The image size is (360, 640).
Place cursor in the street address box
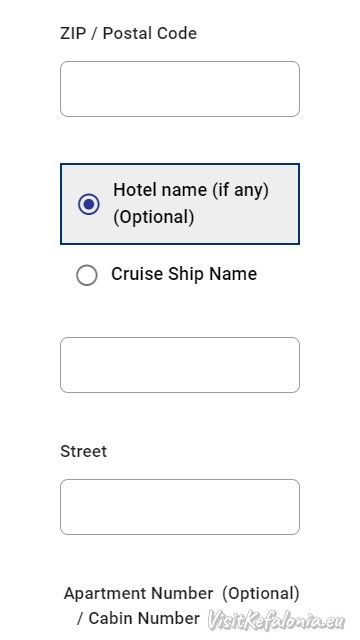click(180, 507)
